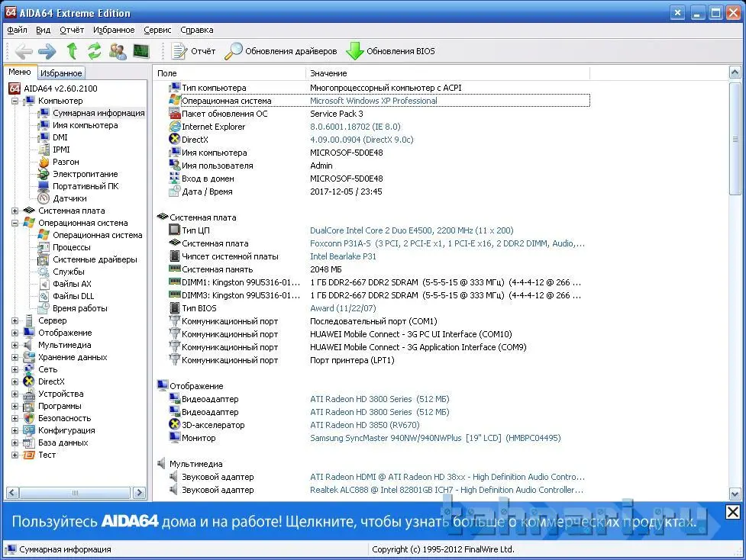Open the Сервис menu

157,30
